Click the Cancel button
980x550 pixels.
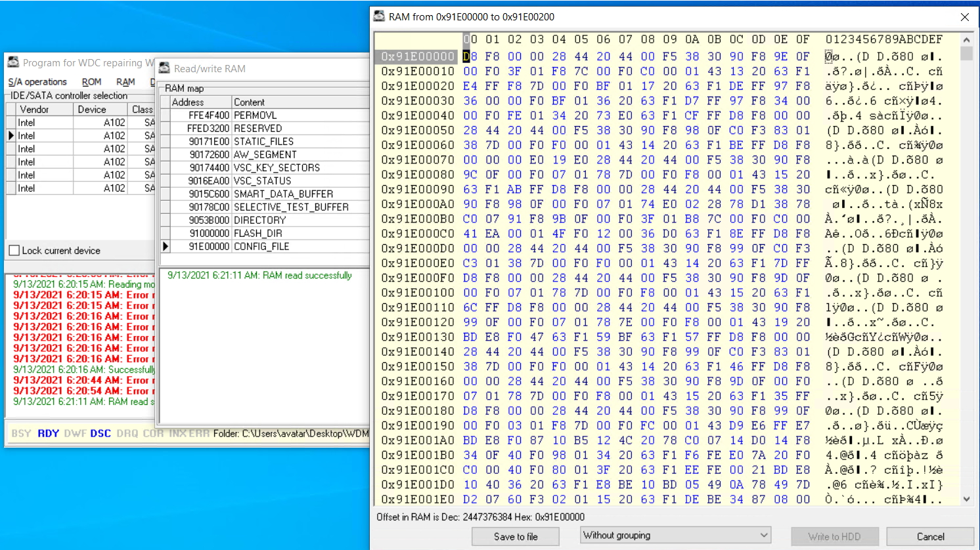930,536
